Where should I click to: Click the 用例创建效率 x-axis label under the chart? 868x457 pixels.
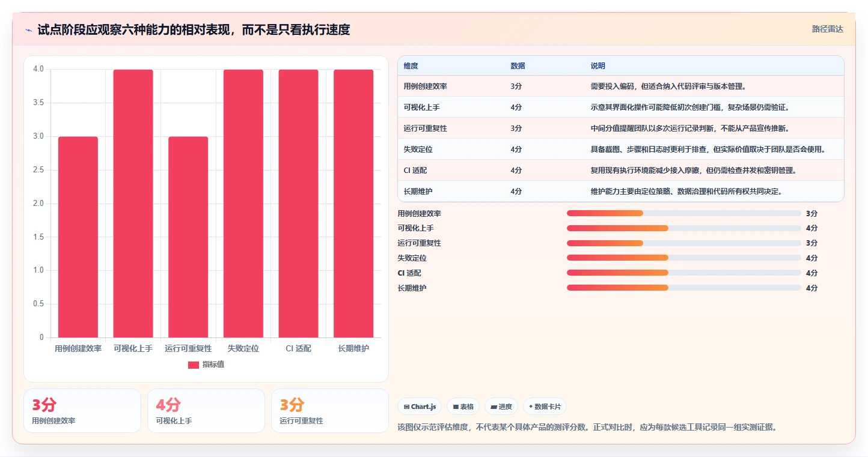click(78, 348)
